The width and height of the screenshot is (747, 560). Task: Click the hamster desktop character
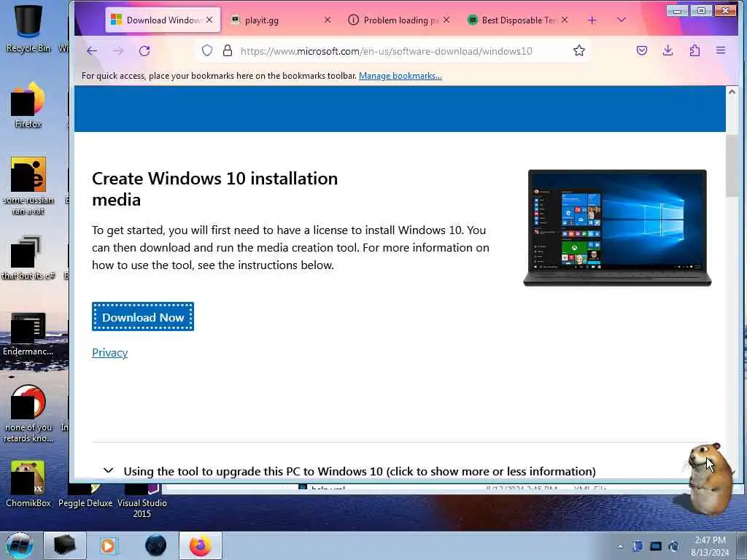click(711, 478)
